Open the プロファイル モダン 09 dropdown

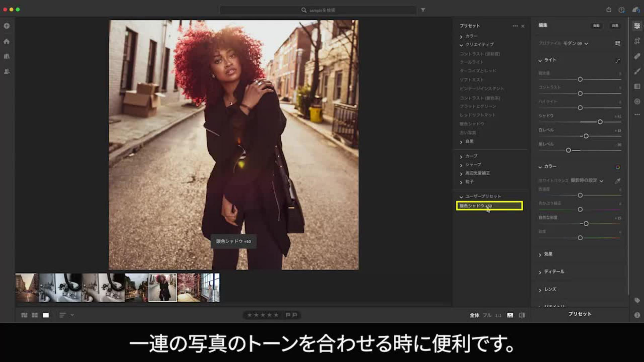pos(575,44)
